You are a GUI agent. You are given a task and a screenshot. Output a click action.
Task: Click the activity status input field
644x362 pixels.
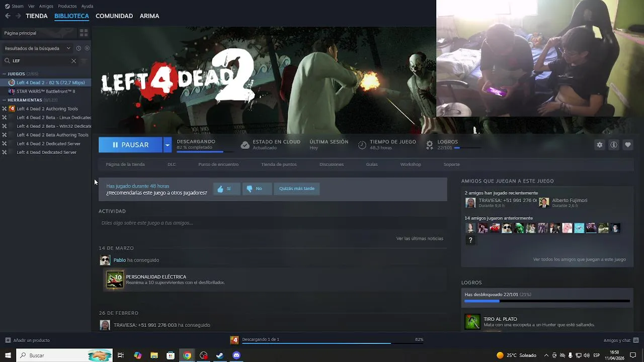click(x=273, y=223)
